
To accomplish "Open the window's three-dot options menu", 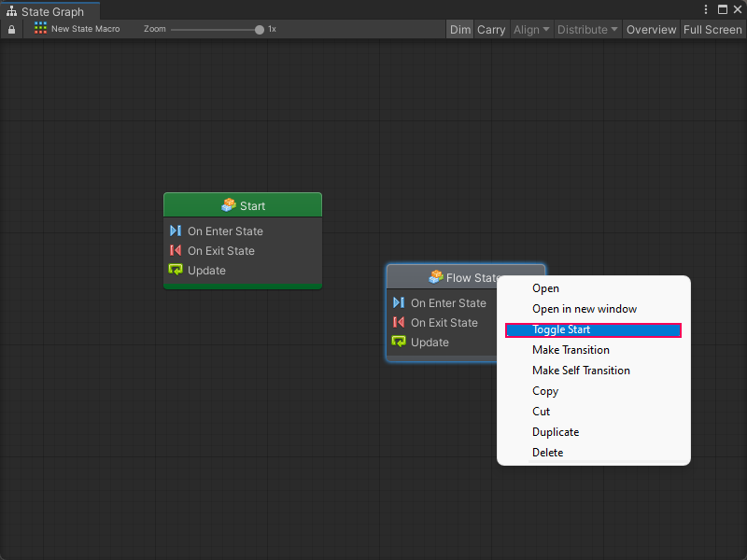I will [x=706, y=9].
